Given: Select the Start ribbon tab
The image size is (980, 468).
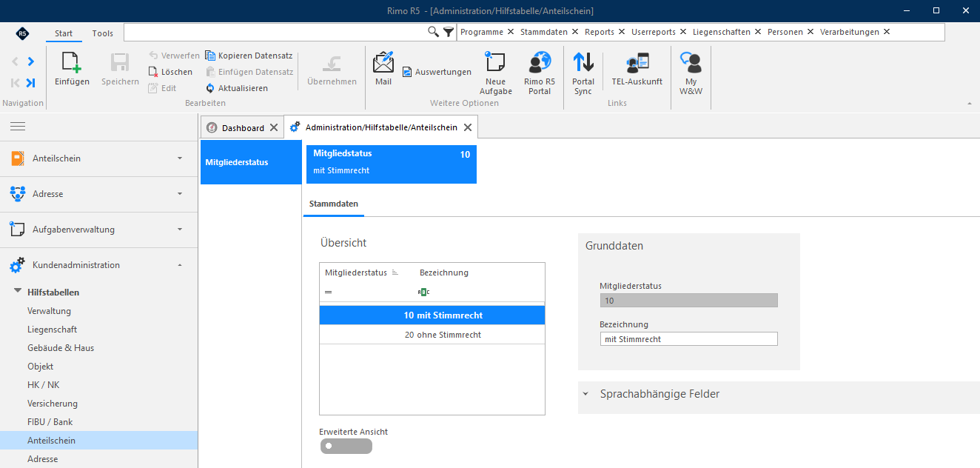Looking at the screenshot, I should [x=64, y=33].
